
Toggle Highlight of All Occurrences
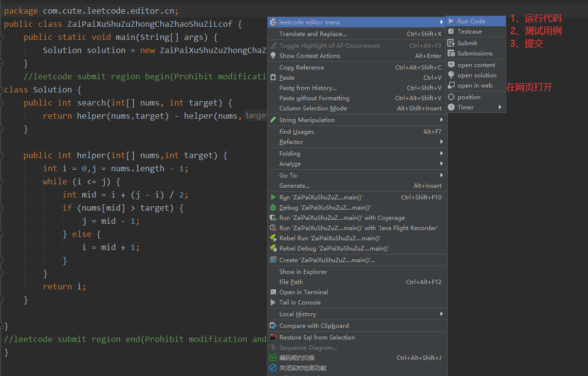point(330,45)
